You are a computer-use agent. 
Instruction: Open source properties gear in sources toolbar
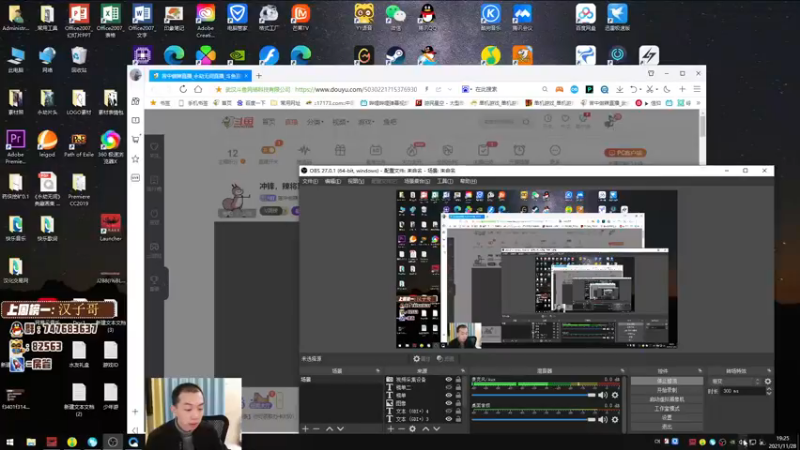pyautogui.click(x=413, y=429)
